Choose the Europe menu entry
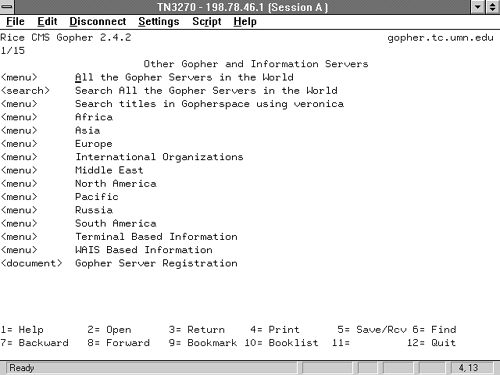 (94, 144)
